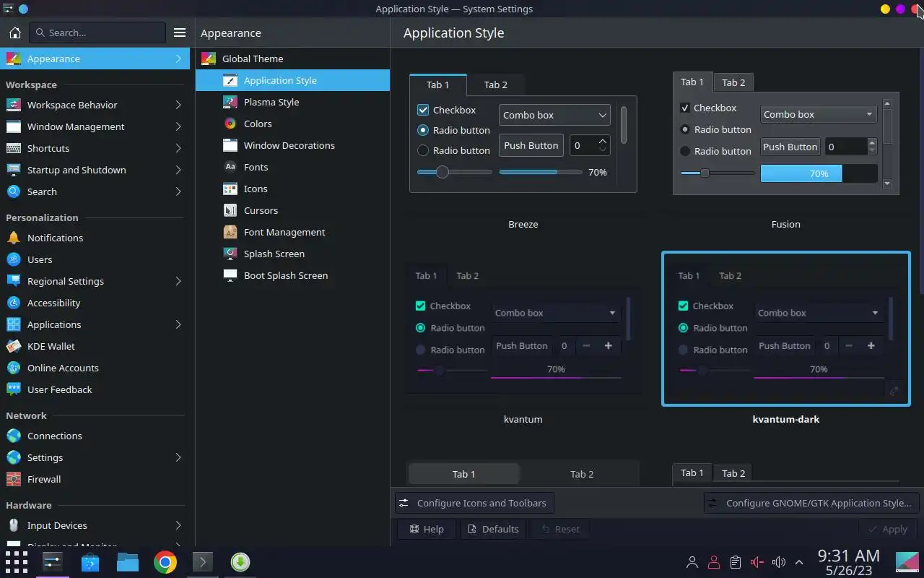Viewport: 924px width, 578px height.
Task: Expand Input Devices category
Action: pos(178,525)
